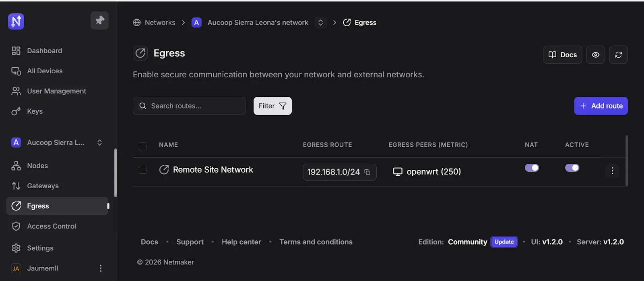Click the Keys key icon
Image resolution: width=644 pixels, height=281 pixels.
pyautogui.click(x=16, y=111)
